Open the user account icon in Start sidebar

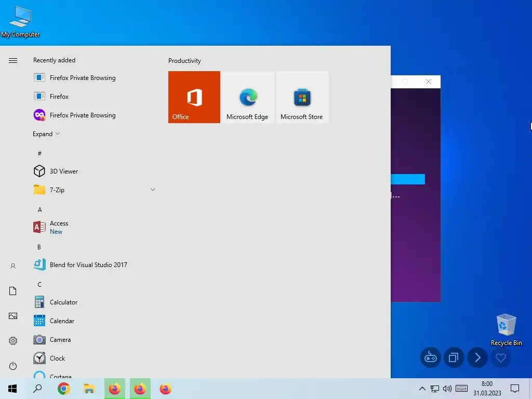click(x=13, y=266)
